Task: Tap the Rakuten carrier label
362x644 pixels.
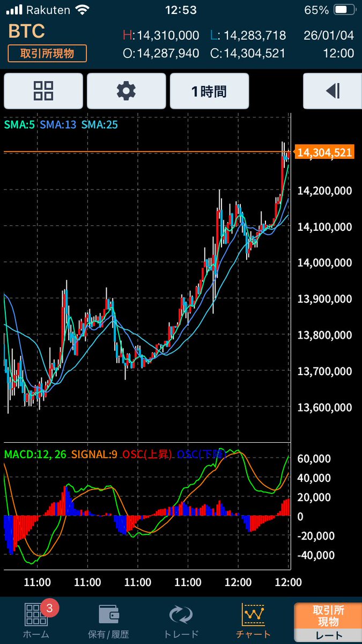Action: 48,10
